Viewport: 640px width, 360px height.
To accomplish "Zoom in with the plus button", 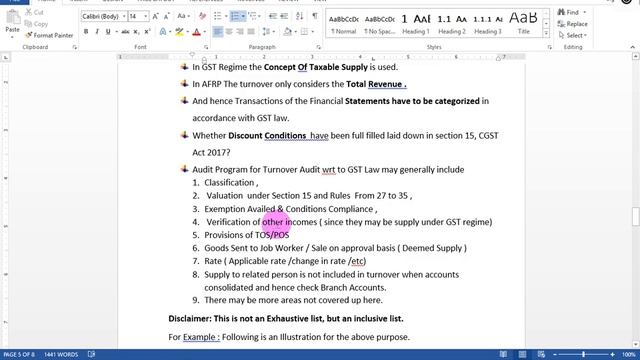I will pos(612,355).
